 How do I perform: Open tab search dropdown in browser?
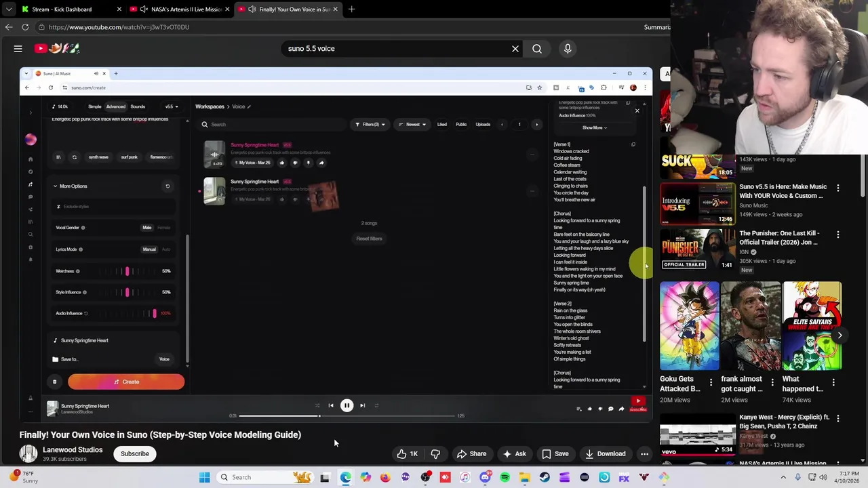point(9,9)
